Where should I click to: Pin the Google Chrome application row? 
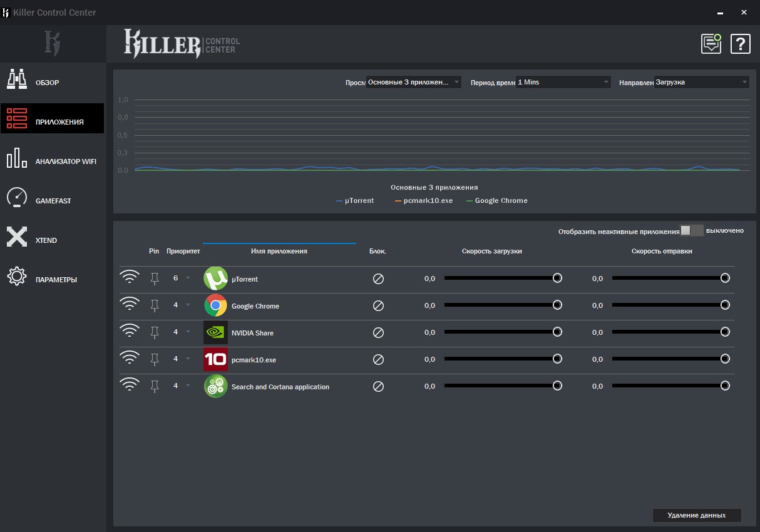click(155, 305)
